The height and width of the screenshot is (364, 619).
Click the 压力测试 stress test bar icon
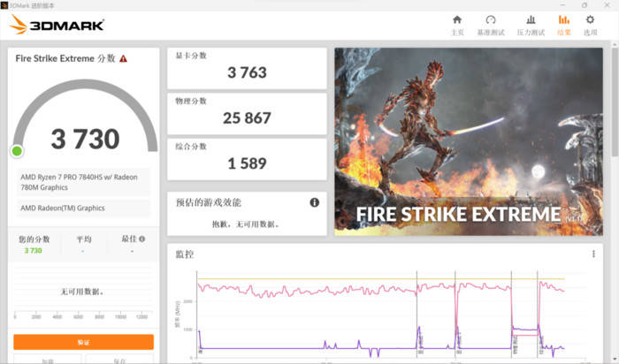click(x=530, y=25)
